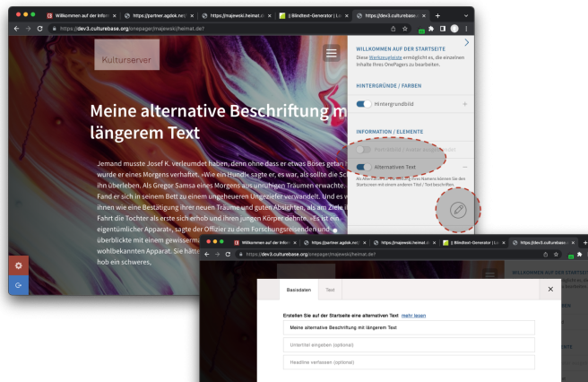This screenshot has width=588, height=382.
Task: Switch to the Text tab in dialog
Action: [330, 291]
